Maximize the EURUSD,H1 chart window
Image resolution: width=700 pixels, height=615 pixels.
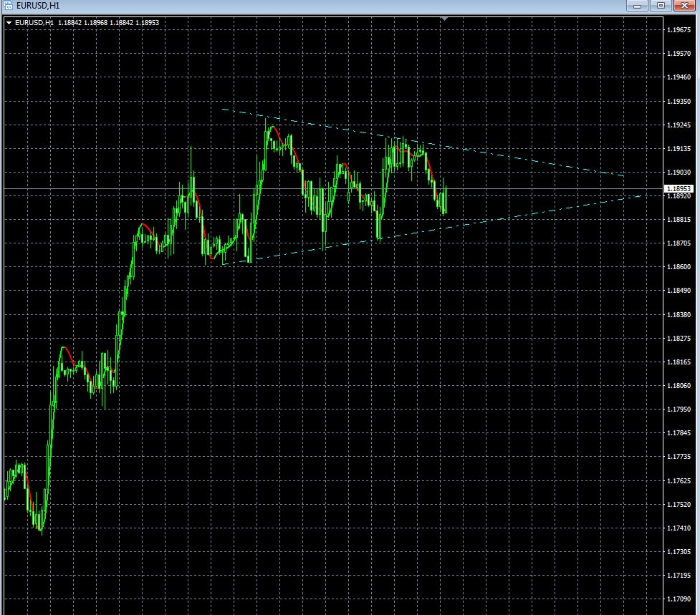tap(661, 5)
